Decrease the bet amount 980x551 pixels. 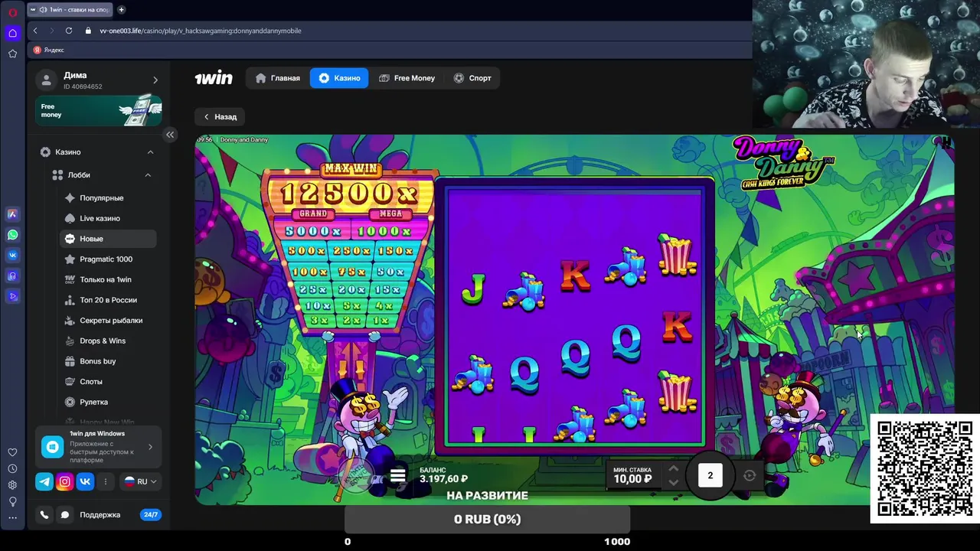point(673,482)
